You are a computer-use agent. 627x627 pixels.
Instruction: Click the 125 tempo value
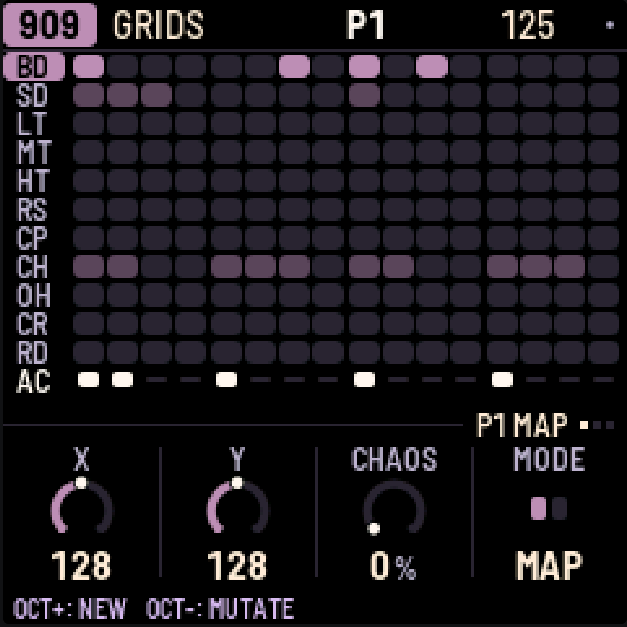[x=527, y=25]
